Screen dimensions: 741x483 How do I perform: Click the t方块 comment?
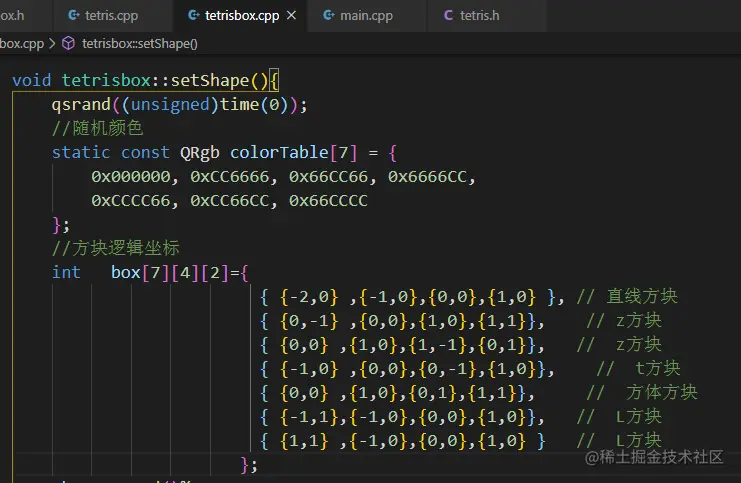658,368
